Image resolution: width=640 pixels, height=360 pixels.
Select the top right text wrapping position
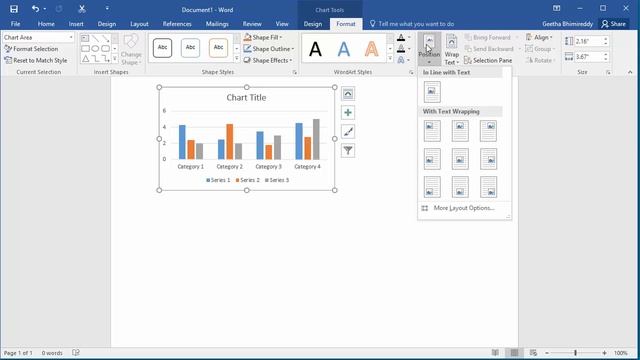489,131
